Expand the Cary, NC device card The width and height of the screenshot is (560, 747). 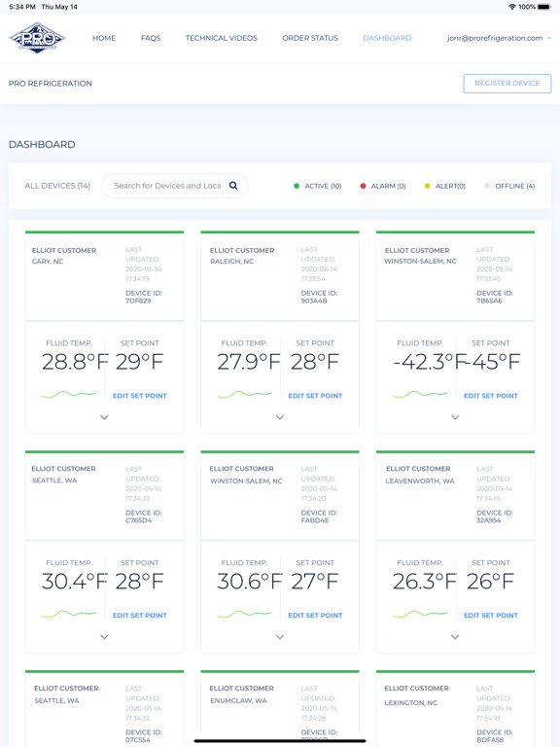pos(104,417)
